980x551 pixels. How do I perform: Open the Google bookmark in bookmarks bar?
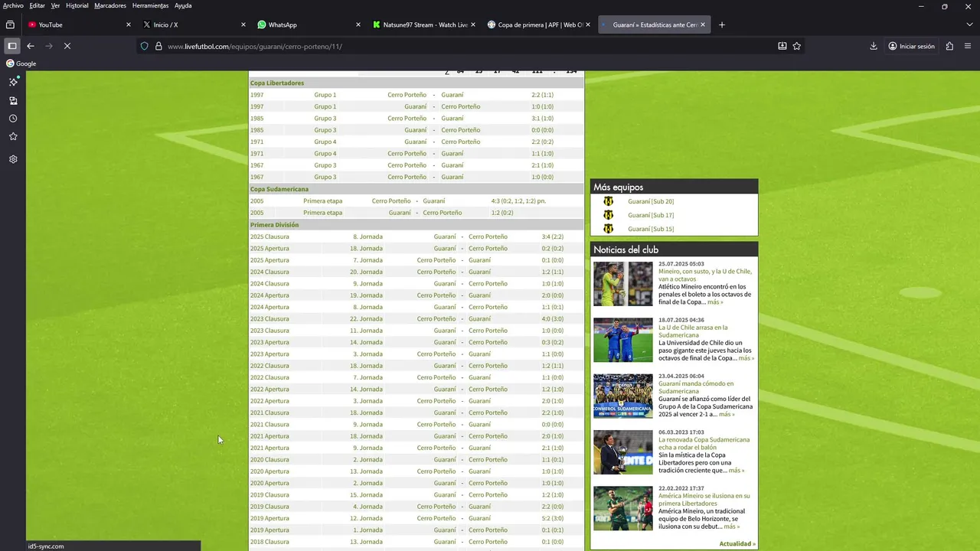click(x=21, y=64)
